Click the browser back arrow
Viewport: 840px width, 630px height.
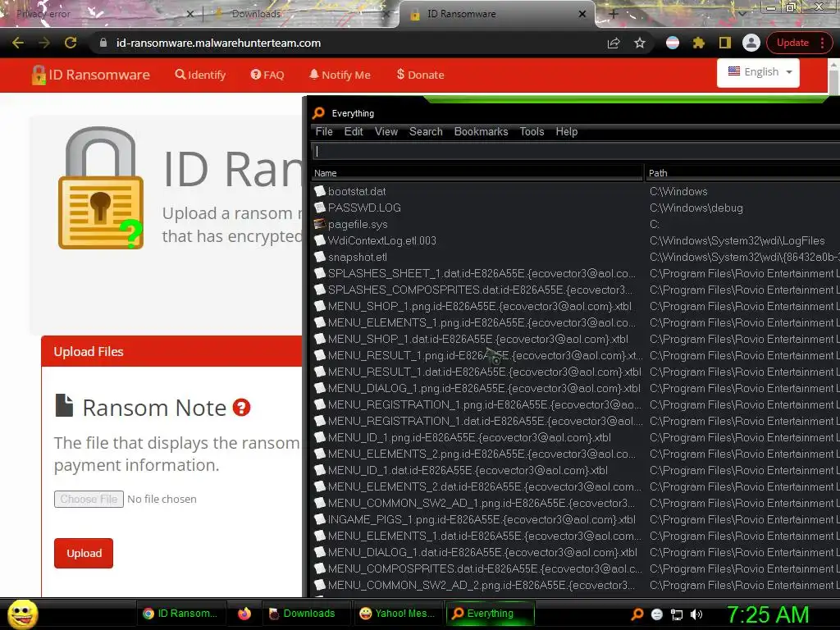(x=18, y=43)
